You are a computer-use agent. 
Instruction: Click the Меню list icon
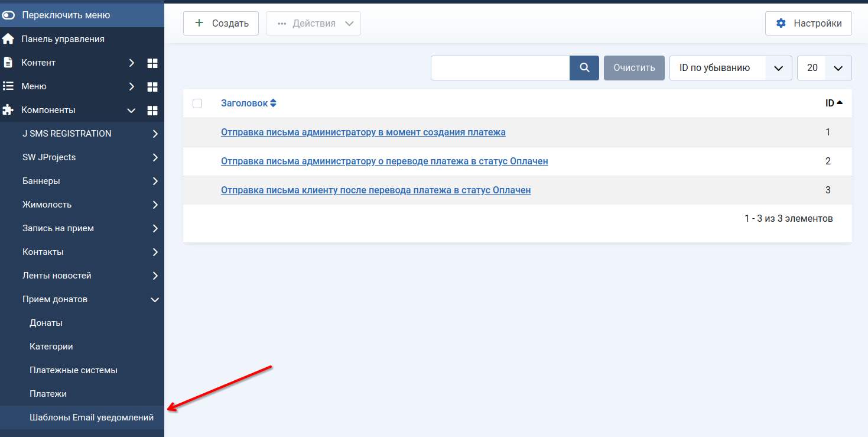(x=8, y=86)
